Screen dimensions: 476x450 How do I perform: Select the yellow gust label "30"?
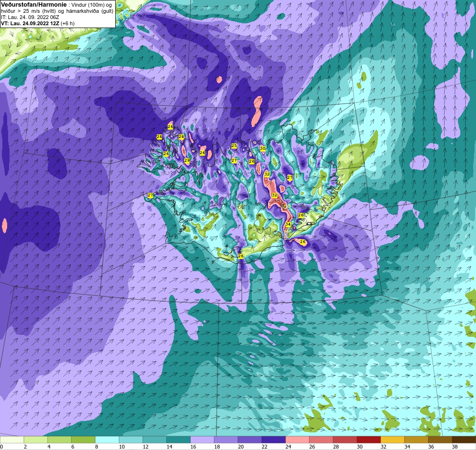click(263, 148)
